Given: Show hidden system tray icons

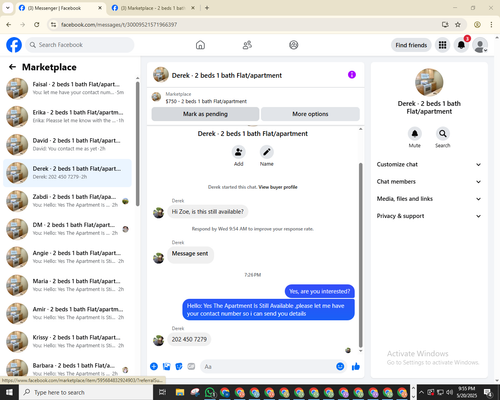Looking at the screenshot, I should click(421, 392).
